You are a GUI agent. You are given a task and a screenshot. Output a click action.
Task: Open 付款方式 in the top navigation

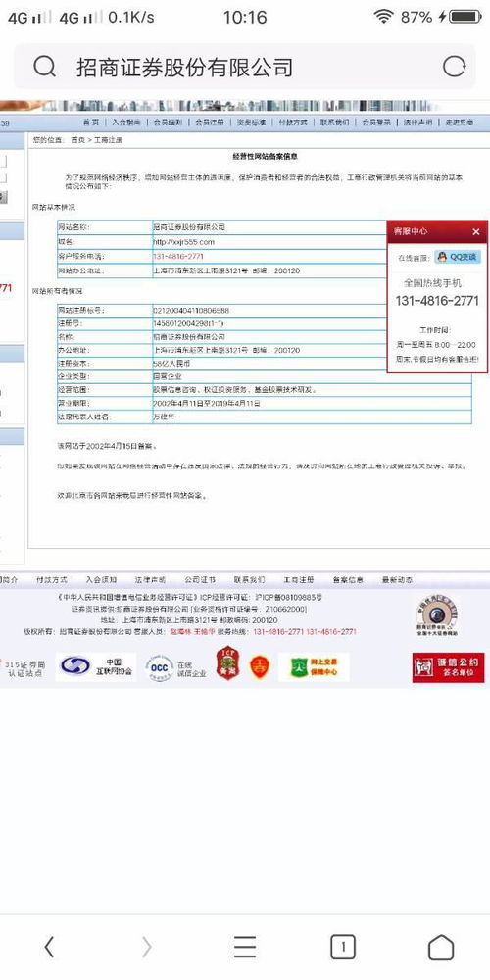point(292,122)
